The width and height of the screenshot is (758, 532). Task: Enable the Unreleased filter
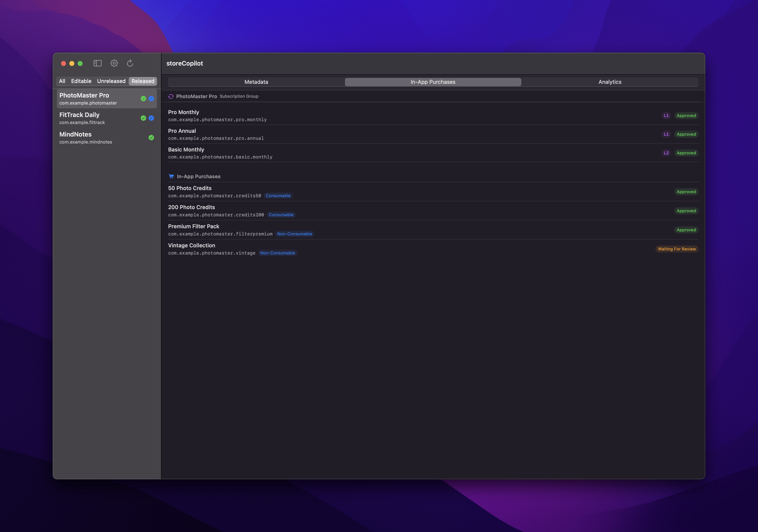pos(111,81)
